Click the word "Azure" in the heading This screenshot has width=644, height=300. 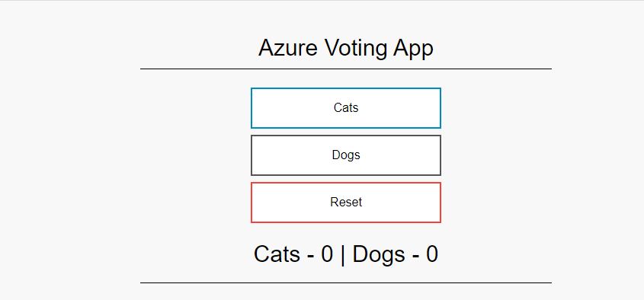(288, 48)
